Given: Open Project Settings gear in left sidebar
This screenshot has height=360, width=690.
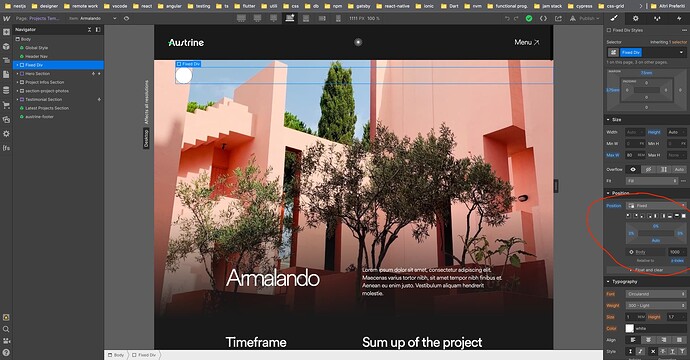Looking at the screenshot, I should [x=6, y=133].
